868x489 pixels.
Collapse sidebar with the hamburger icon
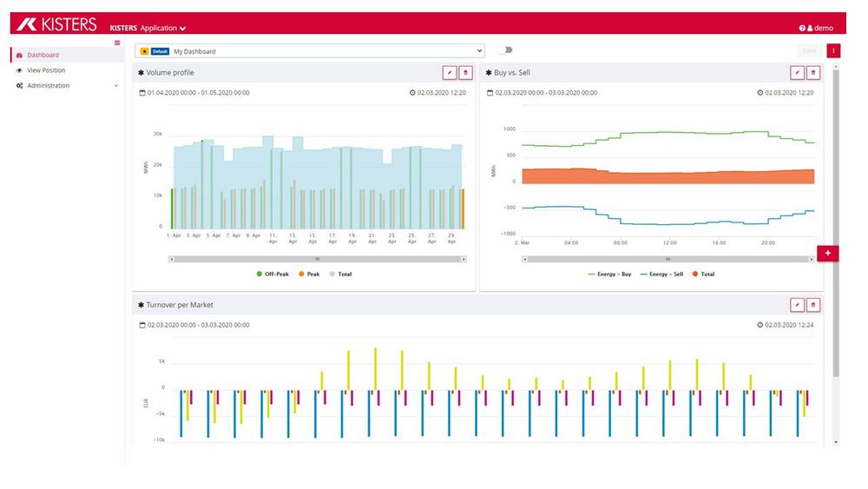pos(118,43)
